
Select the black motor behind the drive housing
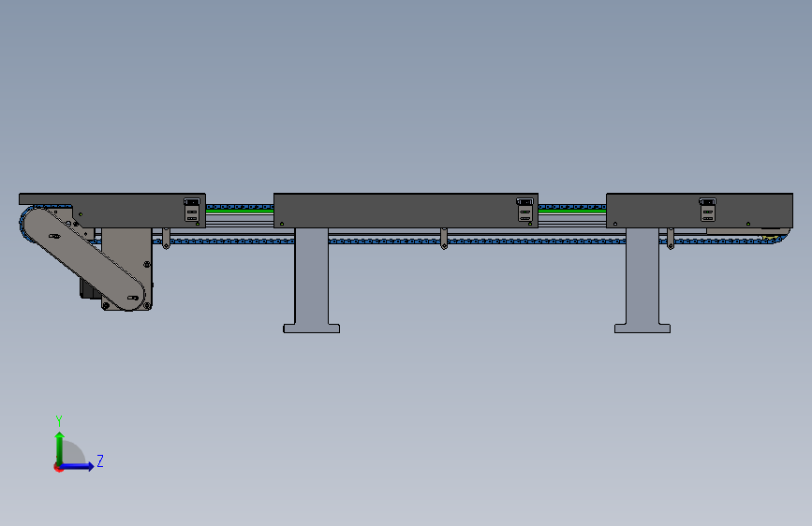tap(90, 289)
